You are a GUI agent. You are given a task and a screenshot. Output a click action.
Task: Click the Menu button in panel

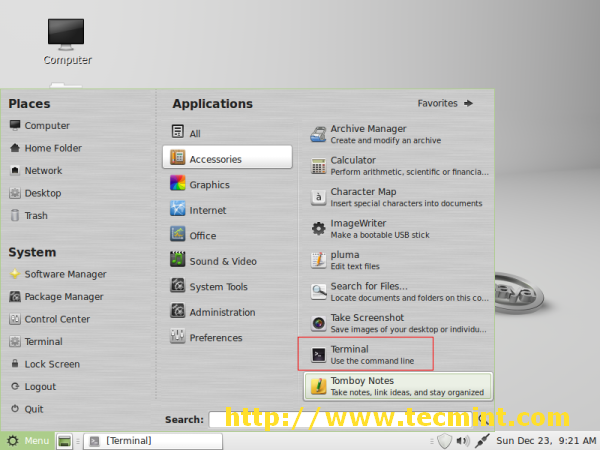point(28,441)
